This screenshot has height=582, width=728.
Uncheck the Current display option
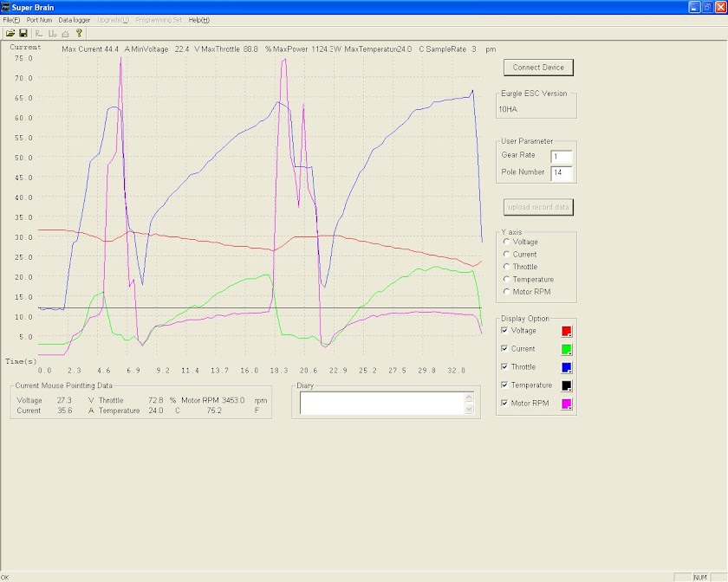tap(504, 348)
